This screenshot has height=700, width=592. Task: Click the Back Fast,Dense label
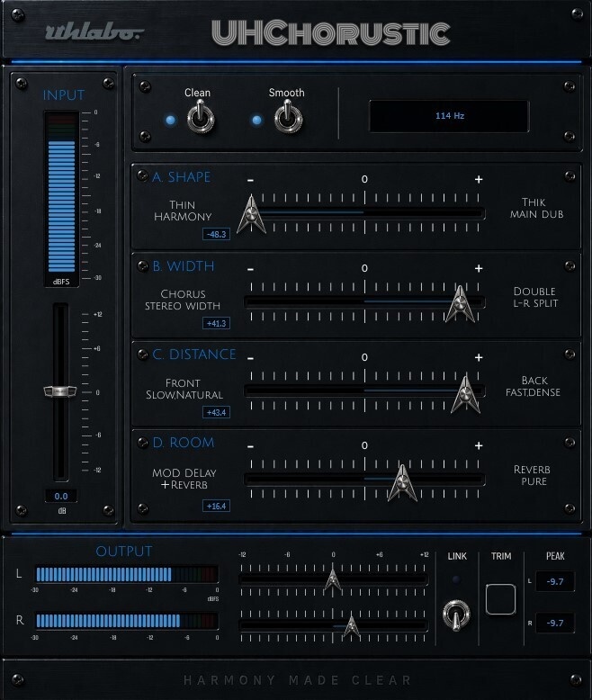pos(533,387)
